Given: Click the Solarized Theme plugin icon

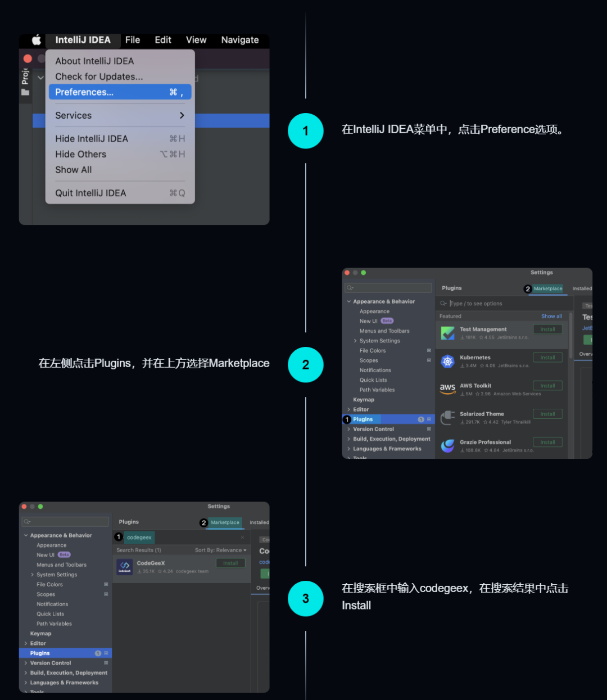Looking at the screenshot, I should coord(447,417).
